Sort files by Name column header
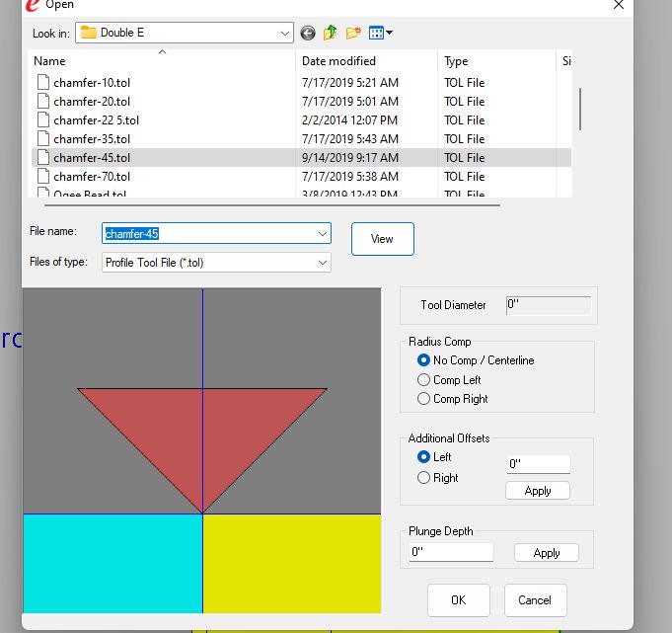The height and width of the screenshot is (633, 672). (x=49, y=61)
